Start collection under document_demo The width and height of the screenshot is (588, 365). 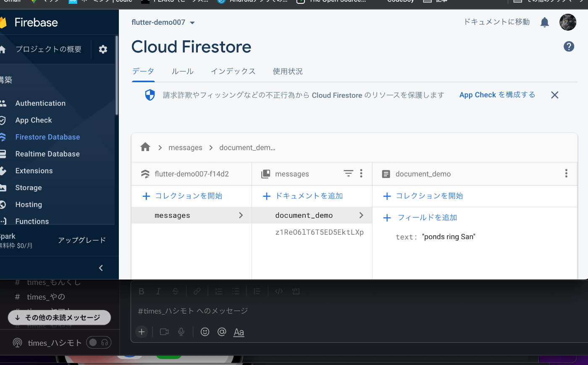tap(423, 196)
